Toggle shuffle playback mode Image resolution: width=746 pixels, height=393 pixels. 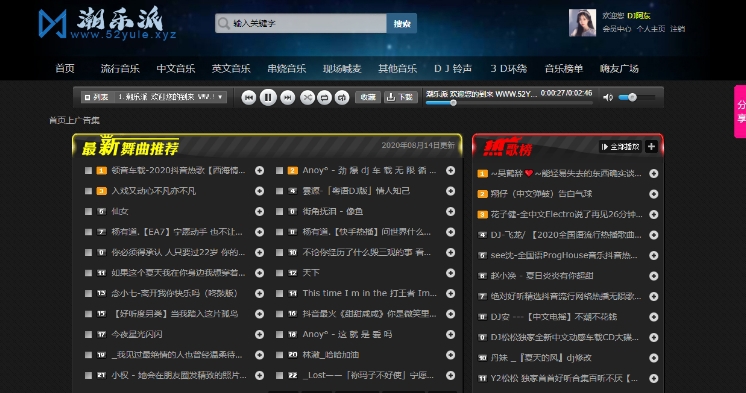[307, 98]
